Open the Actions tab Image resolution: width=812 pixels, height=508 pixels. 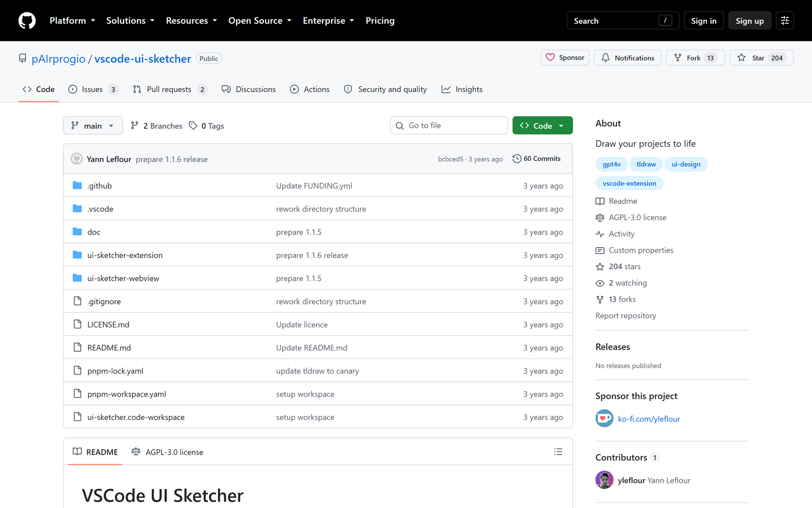(x=310, y=89)
